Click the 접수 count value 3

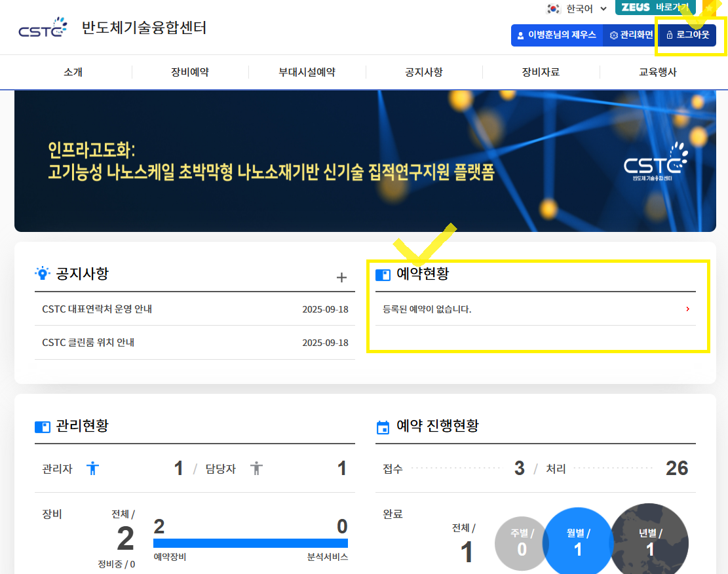(520, 468)
